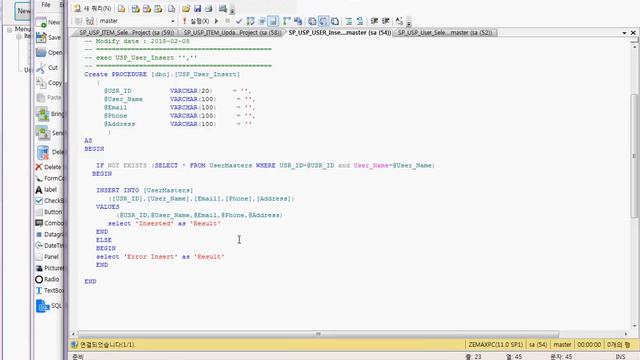
Task: Select the SP_USP_USER_Inse...master (sa (54)) tab
Action: [340, 33]
